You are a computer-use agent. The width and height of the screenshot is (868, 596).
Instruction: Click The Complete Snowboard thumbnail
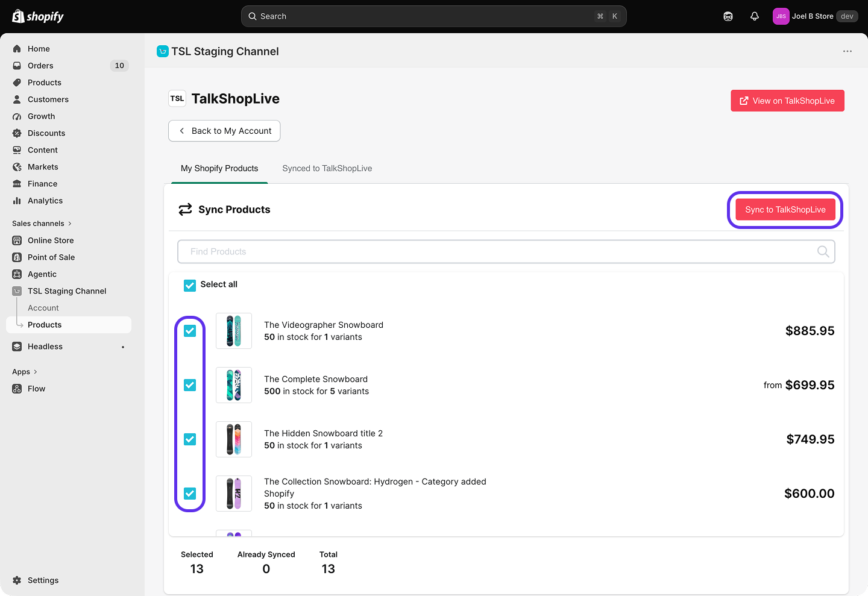pos(234,385)
